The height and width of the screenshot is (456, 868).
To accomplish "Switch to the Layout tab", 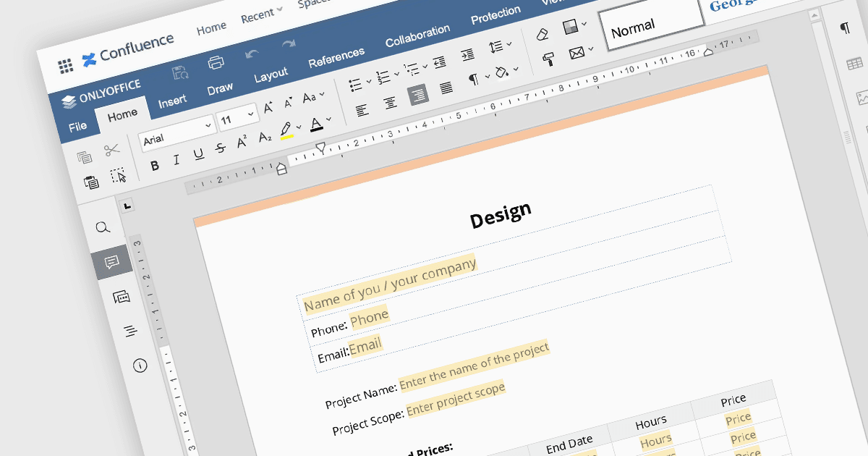I will [x=271, y=75].
